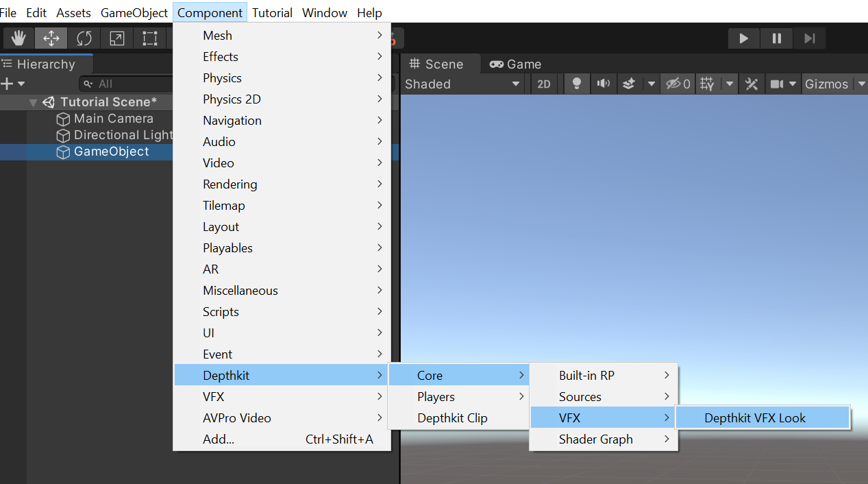
Task: Collapse the Tutorial Scene tree
Action: click(x=33, y=102)
